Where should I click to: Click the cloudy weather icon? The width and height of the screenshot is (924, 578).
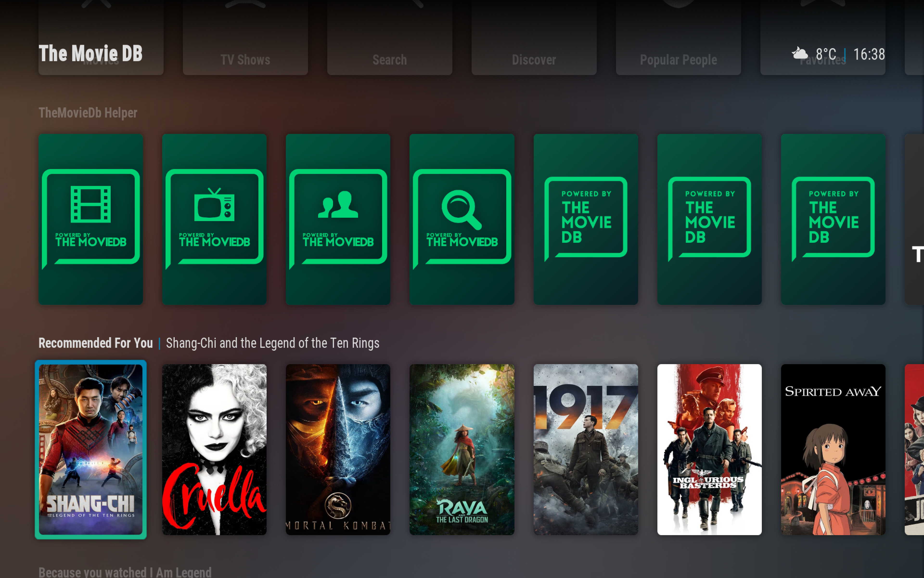800,53
